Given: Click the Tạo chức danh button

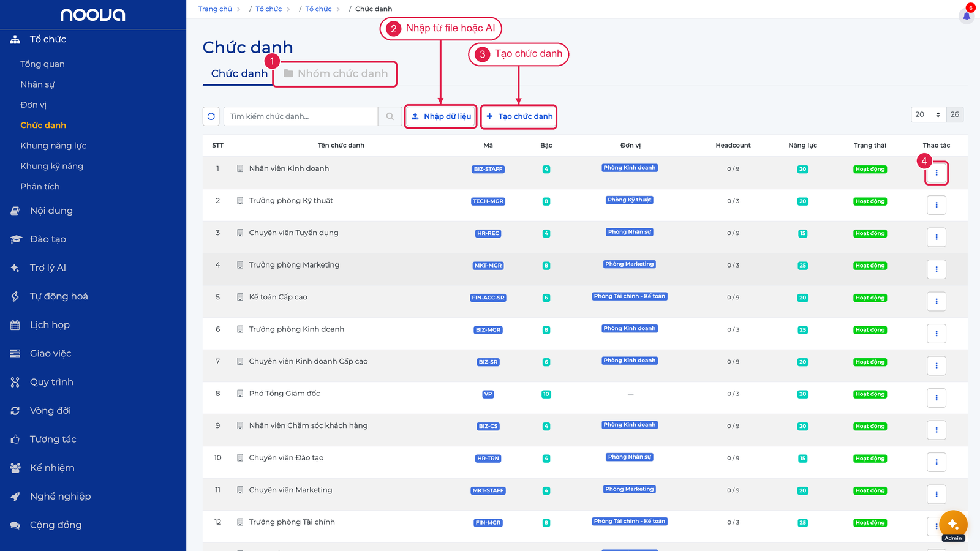Looking at the screenshot, I should [x=519, y=116].
